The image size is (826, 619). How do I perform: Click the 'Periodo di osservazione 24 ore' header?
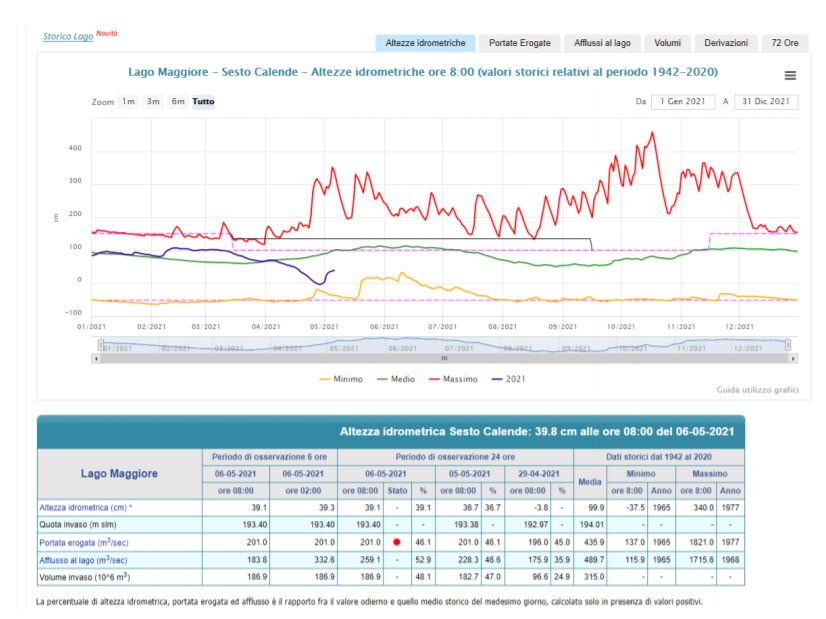point(455,457)
